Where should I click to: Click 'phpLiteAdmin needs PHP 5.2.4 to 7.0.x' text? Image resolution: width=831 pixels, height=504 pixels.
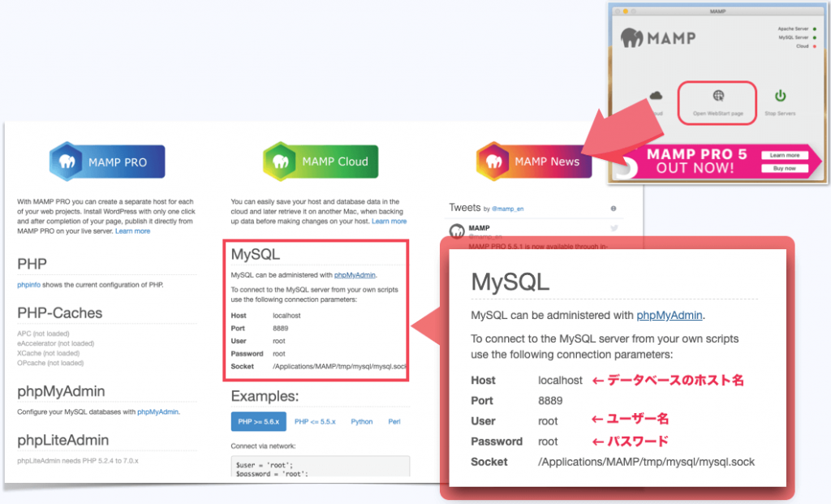78,461
